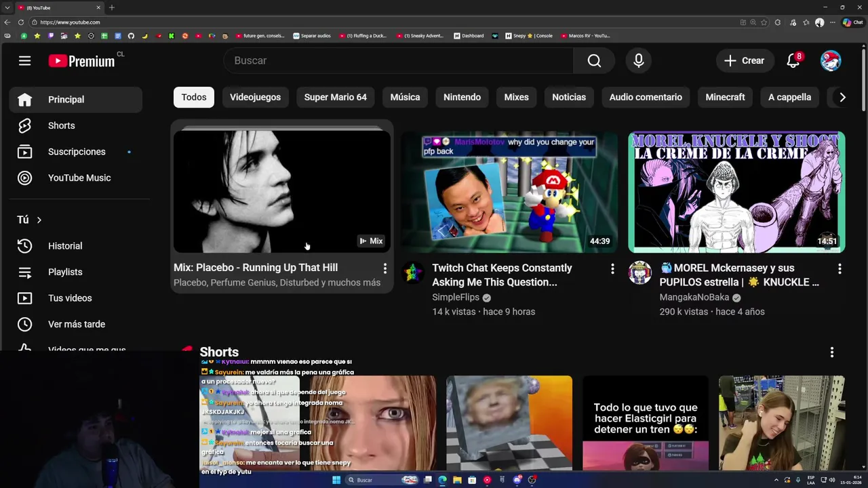Go back in the browser
This screenshot has height=488, width=868.
[7, 22]
